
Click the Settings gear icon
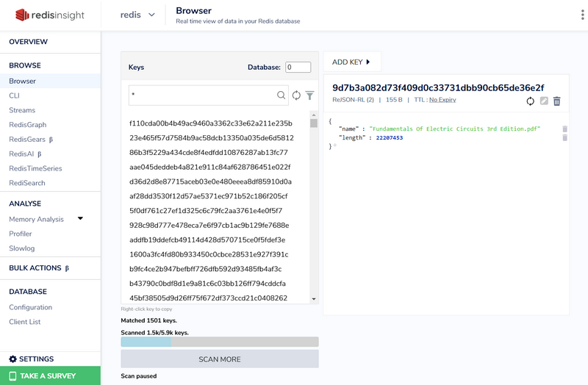12,359
